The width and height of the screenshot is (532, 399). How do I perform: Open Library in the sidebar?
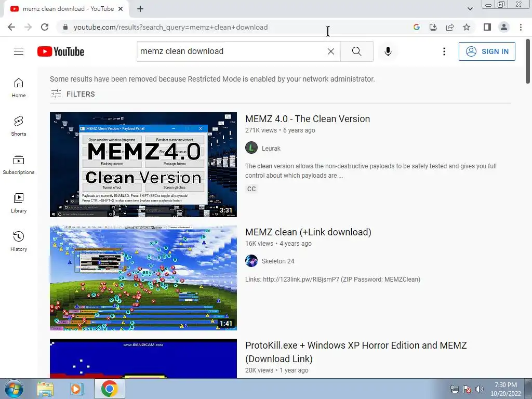click(19, 203)
